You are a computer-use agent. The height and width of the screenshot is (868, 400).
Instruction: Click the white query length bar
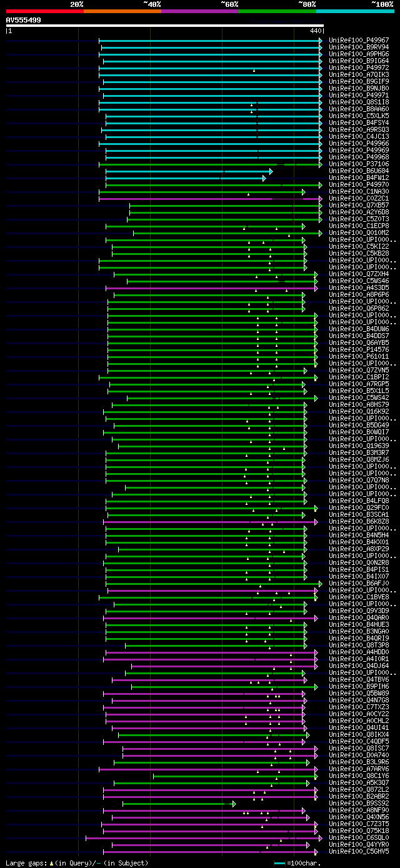point(165,26)
